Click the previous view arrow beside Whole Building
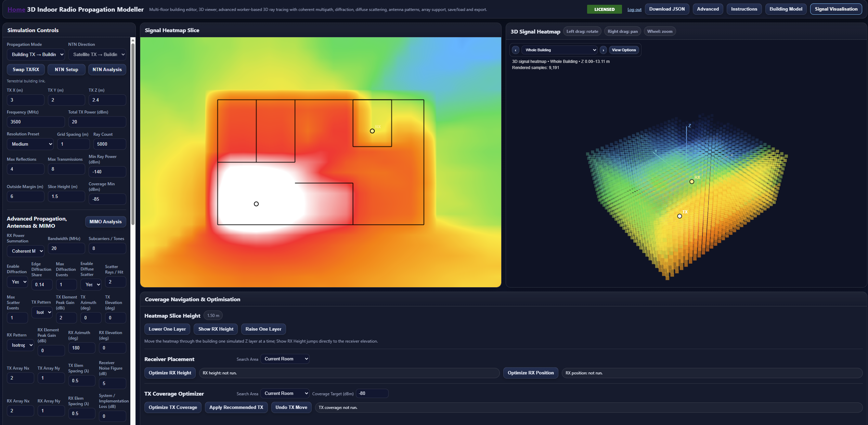868x425 pixels. coord(515,50)
